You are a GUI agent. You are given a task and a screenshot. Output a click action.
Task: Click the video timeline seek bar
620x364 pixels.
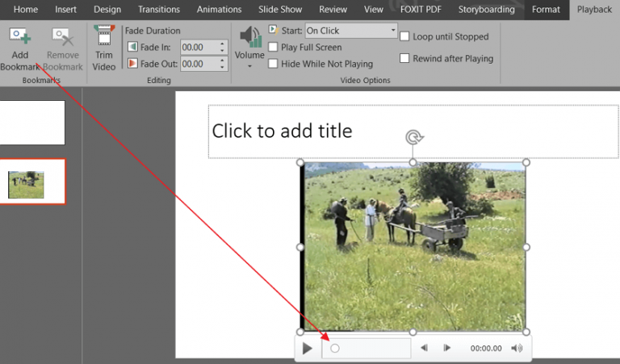click(367, 348)
